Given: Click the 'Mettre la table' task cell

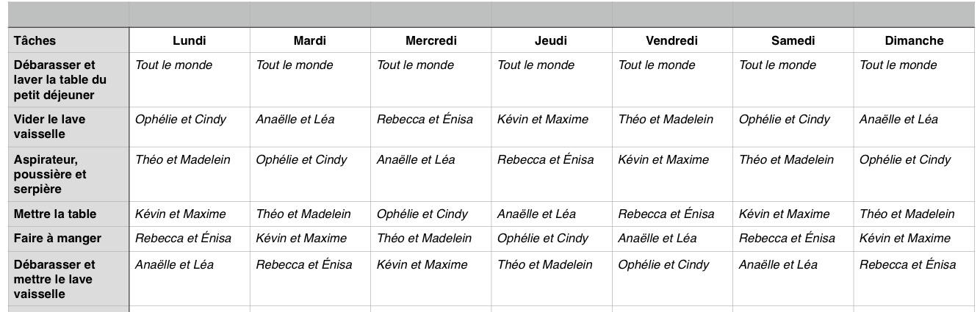Looking at the screenshot, I should point(69,214).
